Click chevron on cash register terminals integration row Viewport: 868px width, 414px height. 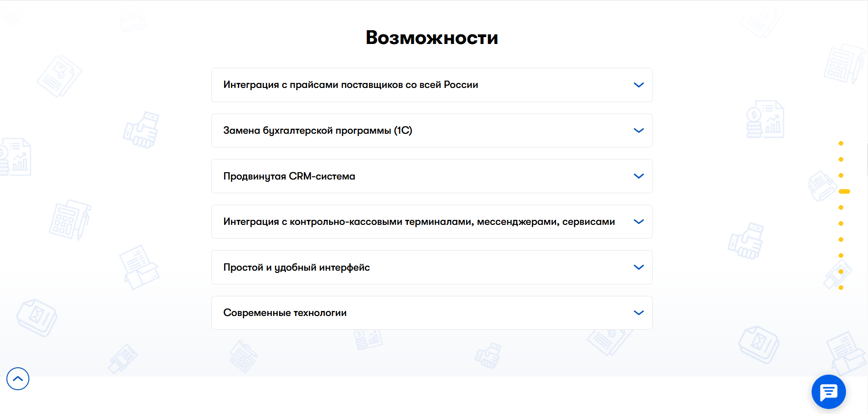638,222
